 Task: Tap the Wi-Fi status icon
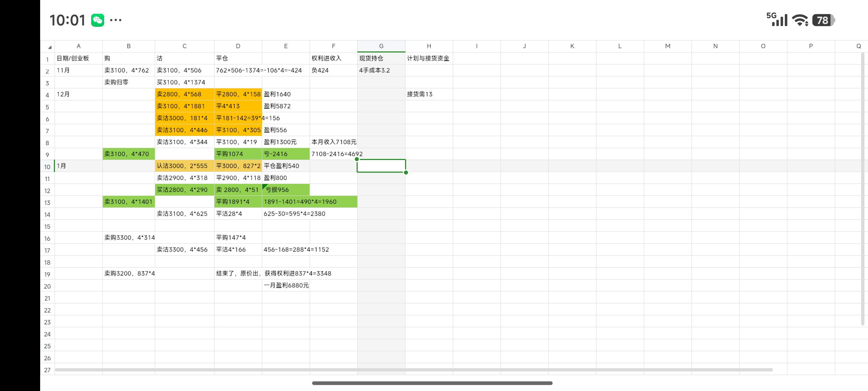click(x=800, y=20)
